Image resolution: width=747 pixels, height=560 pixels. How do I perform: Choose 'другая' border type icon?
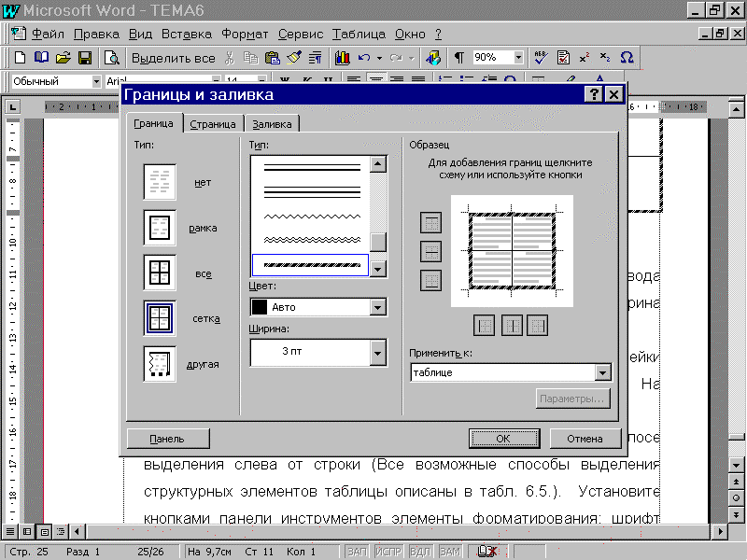160,364
